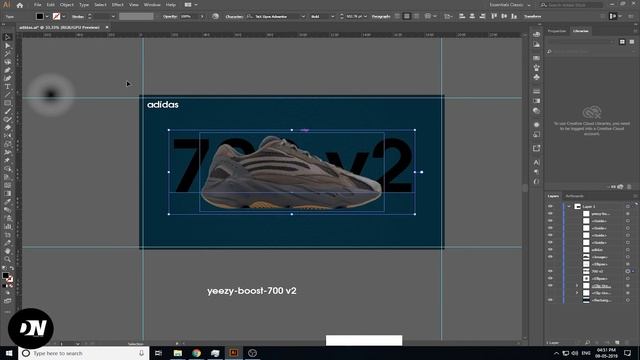Select the Selection tool arrow
The height and width of the screenshot is (360, 640).
(x=7, y=37)
